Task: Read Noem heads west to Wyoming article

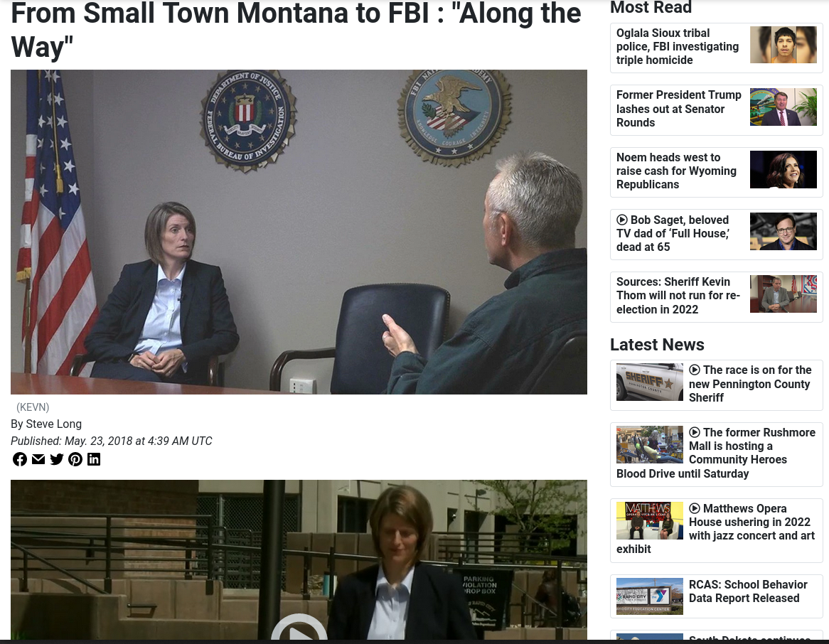Action: pyautogui.click(x=676, y=171)
